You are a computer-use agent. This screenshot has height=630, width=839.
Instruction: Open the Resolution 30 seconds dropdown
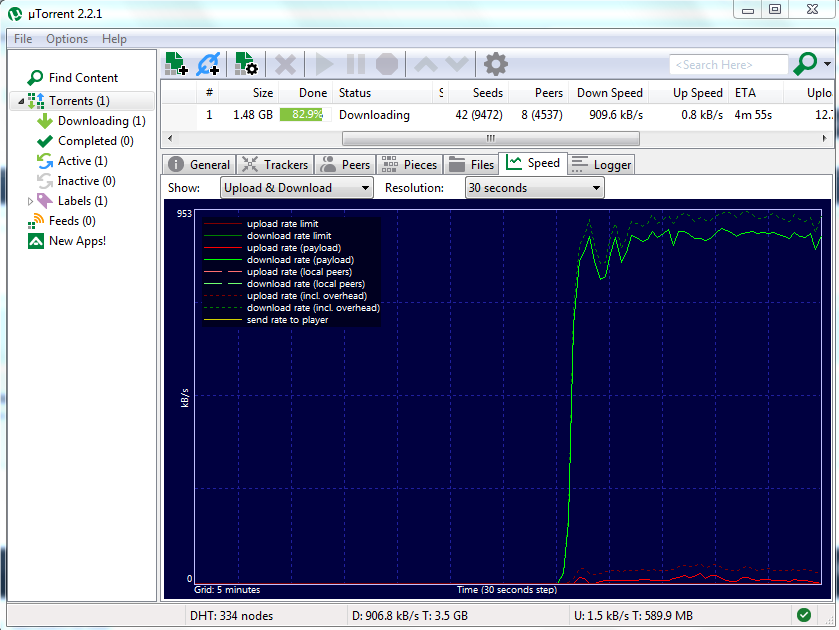tap(534, 188)
